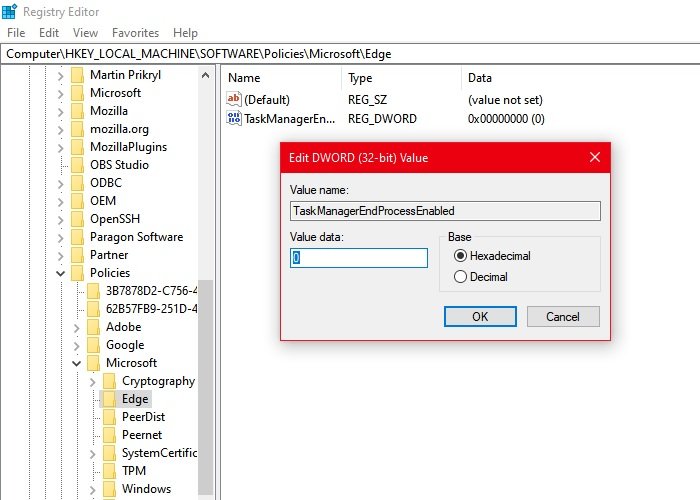The width and height of the screenshot is (700, 500).
Task: Click the tree pane vertical scrollbar thumb
Action: pos(205,388)
